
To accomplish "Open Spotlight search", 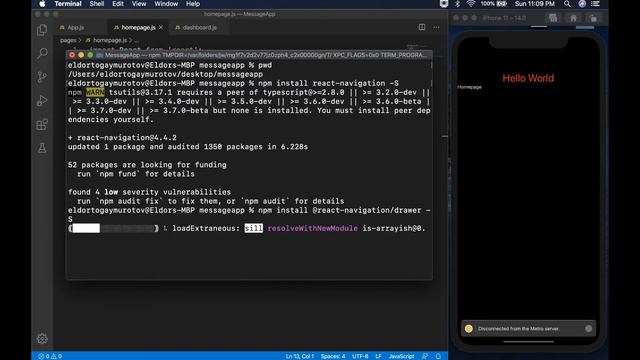I will 567,4.
